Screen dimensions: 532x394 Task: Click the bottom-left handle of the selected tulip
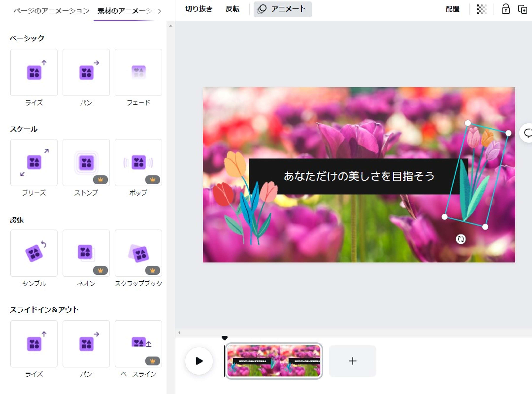pyautogui.click(x=445, y=217)
